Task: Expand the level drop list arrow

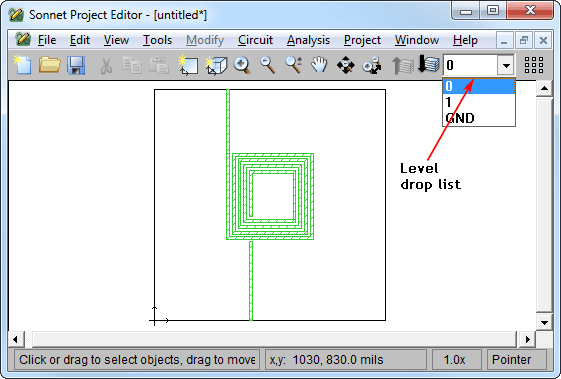Action: tap(506, 65)
